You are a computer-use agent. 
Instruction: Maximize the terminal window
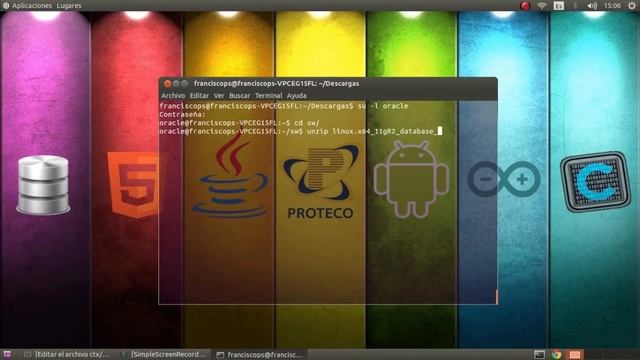[x=184, y=83]
